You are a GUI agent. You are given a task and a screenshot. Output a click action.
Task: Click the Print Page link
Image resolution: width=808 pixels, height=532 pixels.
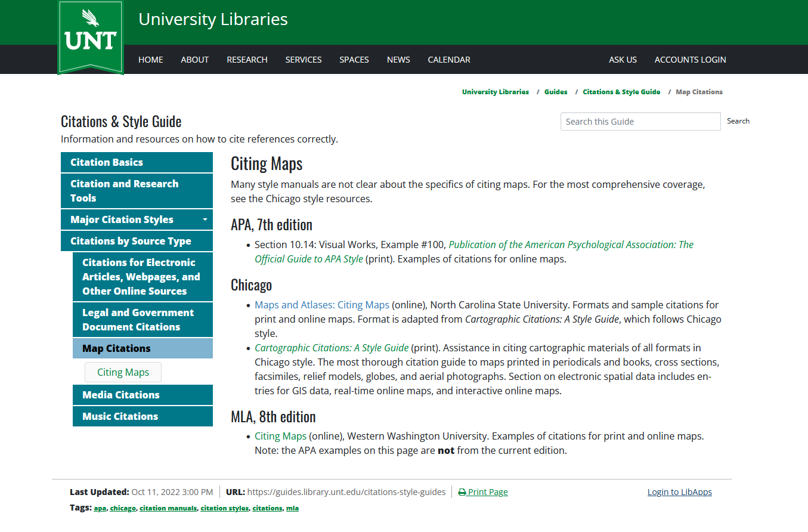[488, 492]
